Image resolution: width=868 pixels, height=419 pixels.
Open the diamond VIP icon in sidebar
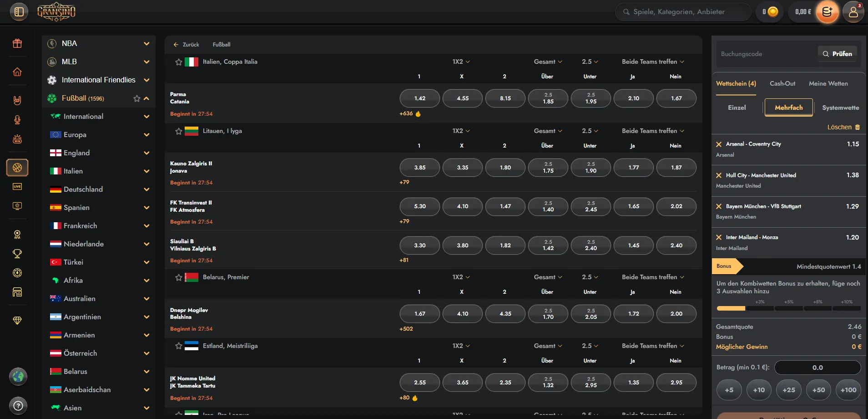tap(17, 321)
